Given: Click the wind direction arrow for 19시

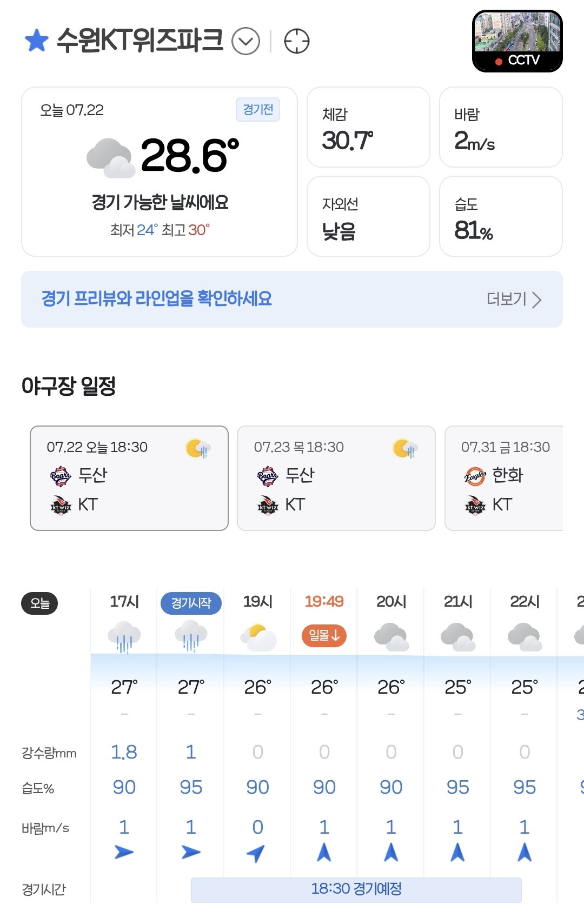Looking at the screenshot, I should click(256, 853).
